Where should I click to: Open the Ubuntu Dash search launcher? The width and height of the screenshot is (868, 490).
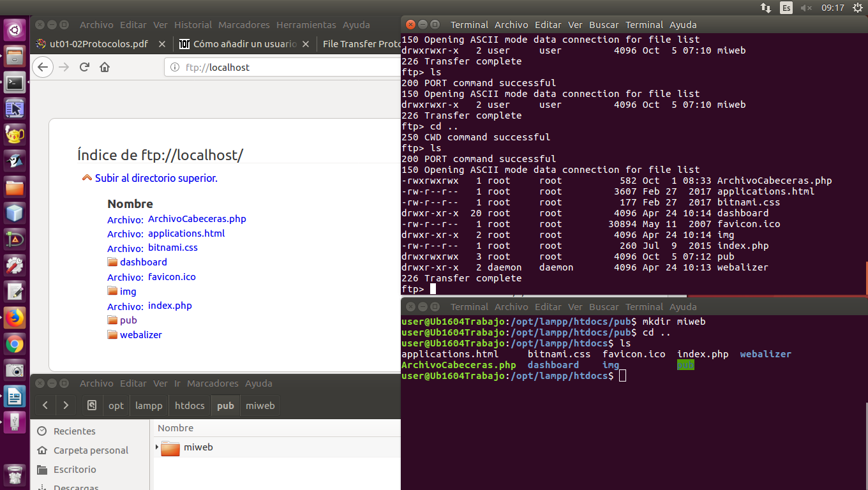tap(15, 29)
